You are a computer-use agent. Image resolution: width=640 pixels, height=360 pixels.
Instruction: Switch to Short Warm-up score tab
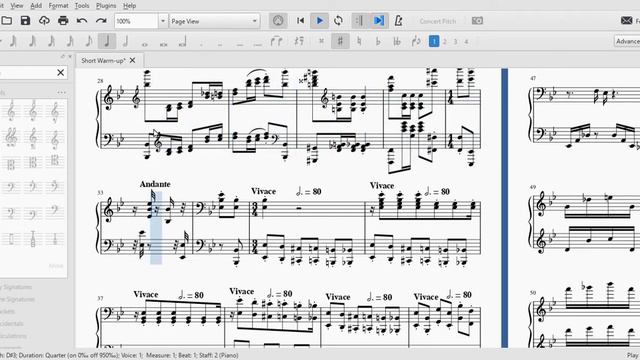pyautogui.click(x=103, y=60)
